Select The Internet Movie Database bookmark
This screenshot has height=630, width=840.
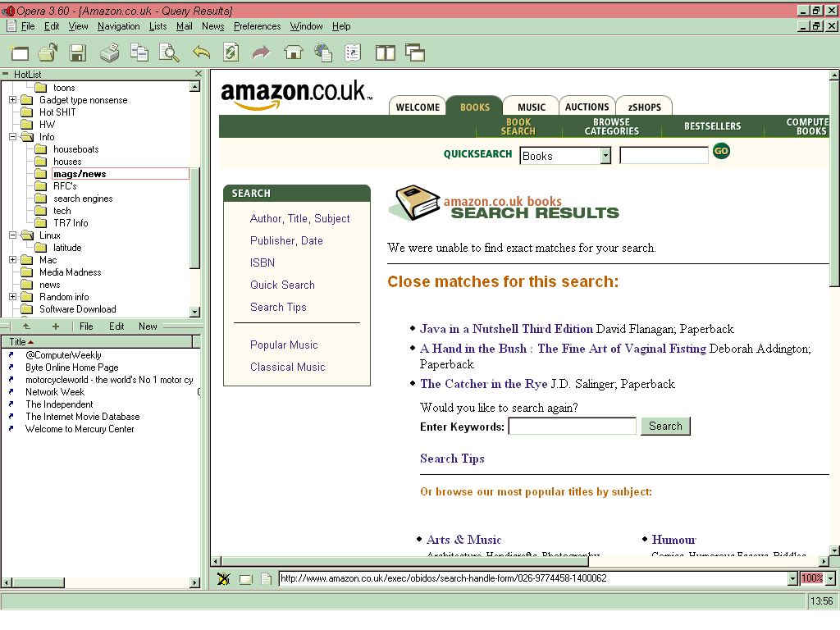click(83, 417)
